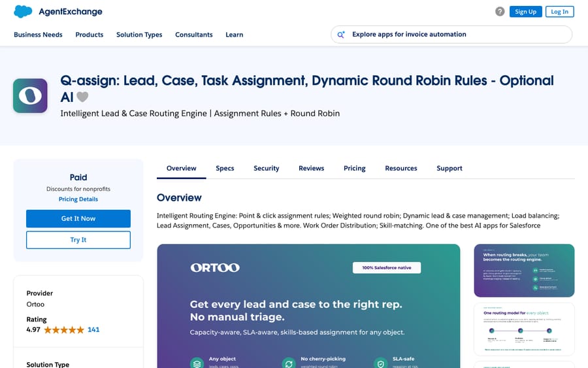Open the Learn menu

[235, 35]
